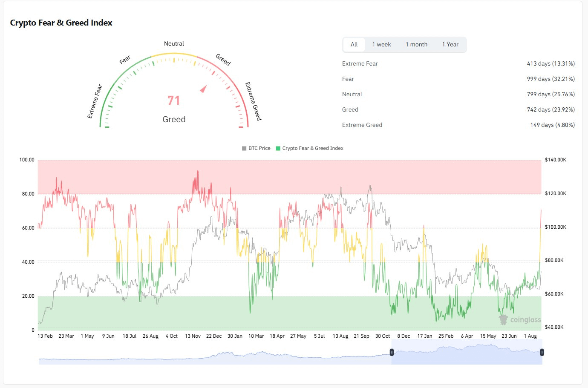Screen dimensions: 588x388
Task: Click the 999 days (32.21%) value
Action: (551, 79)
